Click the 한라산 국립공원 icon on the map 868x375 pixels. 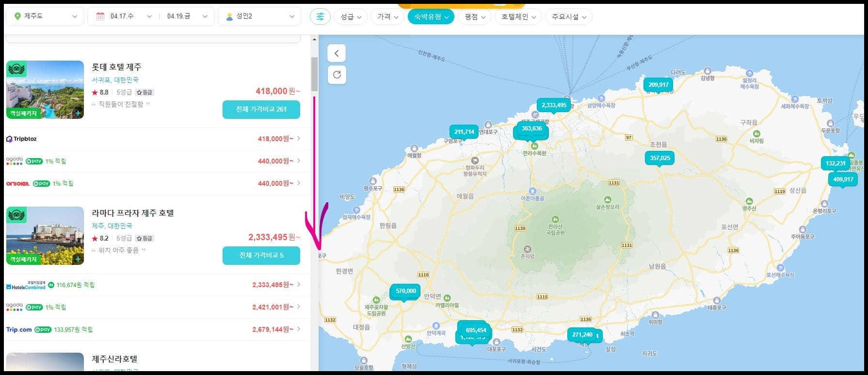pos(555,220)
